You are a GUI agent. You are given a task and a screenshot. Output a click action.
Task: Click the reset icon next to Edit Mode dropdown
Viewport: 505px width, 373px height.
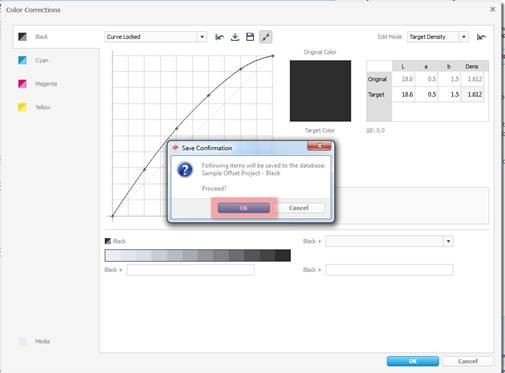pyautogui.click(x=481, y=37)
